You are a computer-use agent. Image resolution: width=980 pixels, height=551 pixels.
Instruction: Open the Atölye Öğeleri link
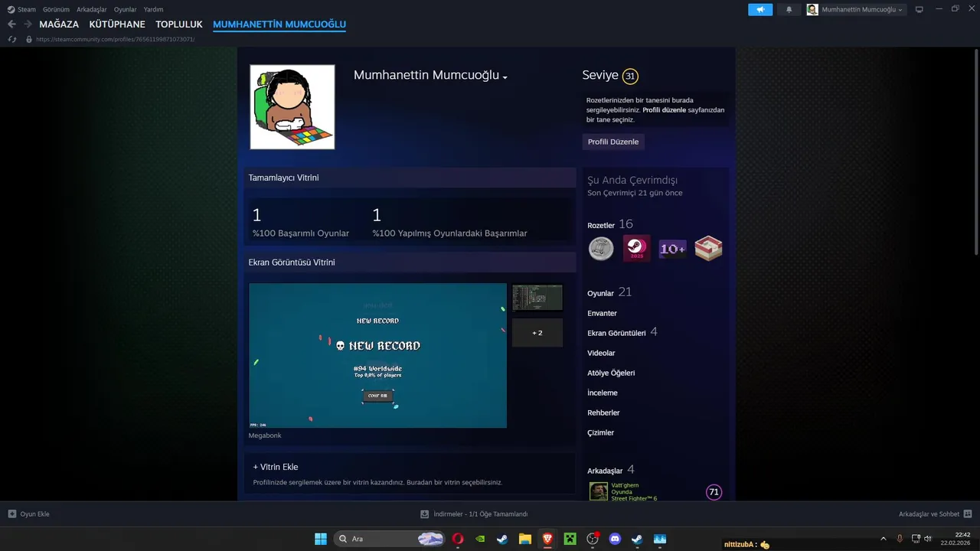(x=611, y=373)
